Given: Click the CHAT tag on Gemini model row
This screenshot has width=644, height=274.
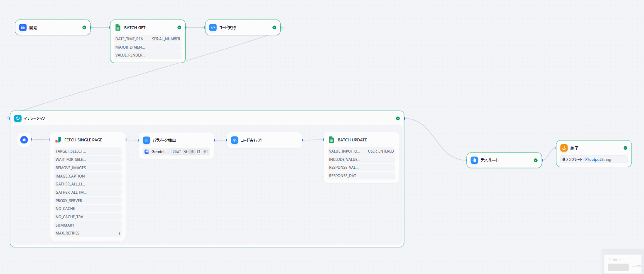Looking at the screenshot, I should point(176,152).
